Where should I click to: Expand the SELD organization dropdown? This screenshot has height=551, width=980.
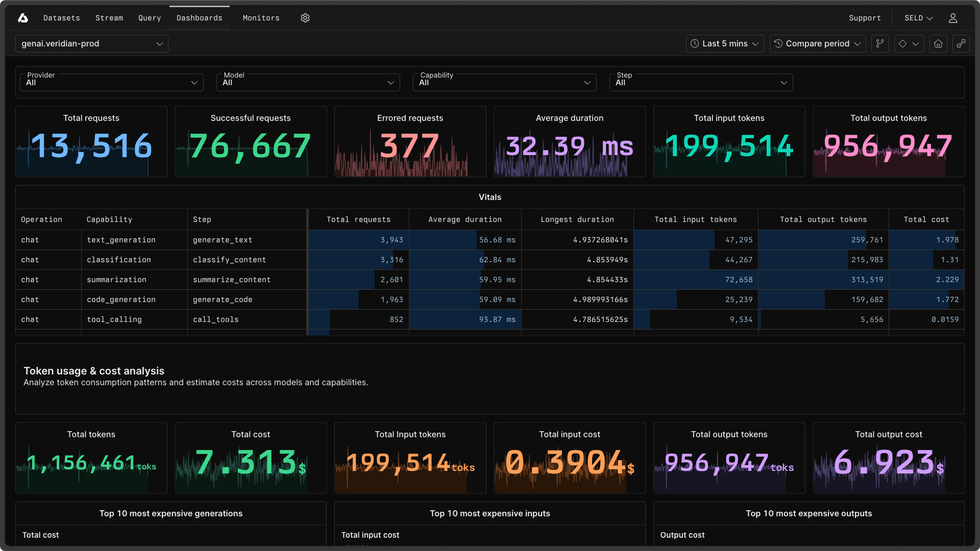(x=917, y=18)
